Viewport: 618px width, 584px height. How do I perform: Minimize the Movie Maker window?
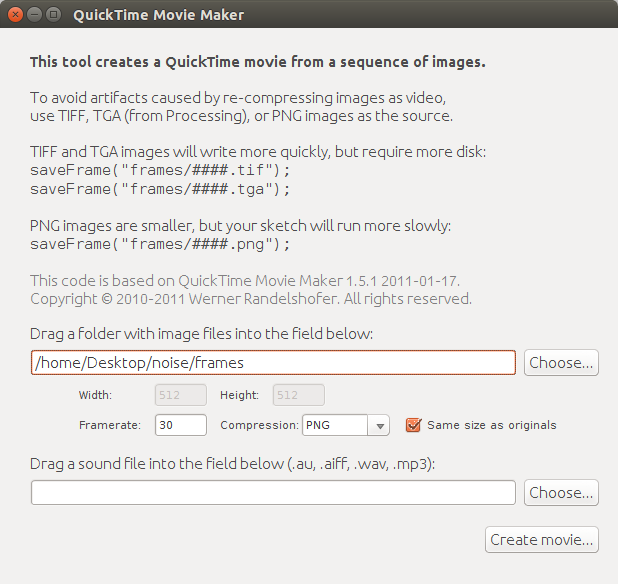click(34, 15)
